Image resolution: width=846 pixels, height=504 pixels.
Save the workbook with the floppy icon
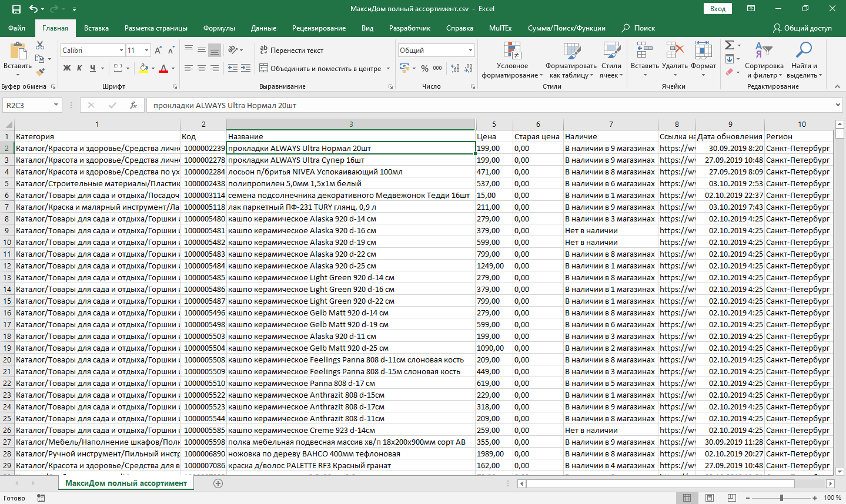point(16,9)
